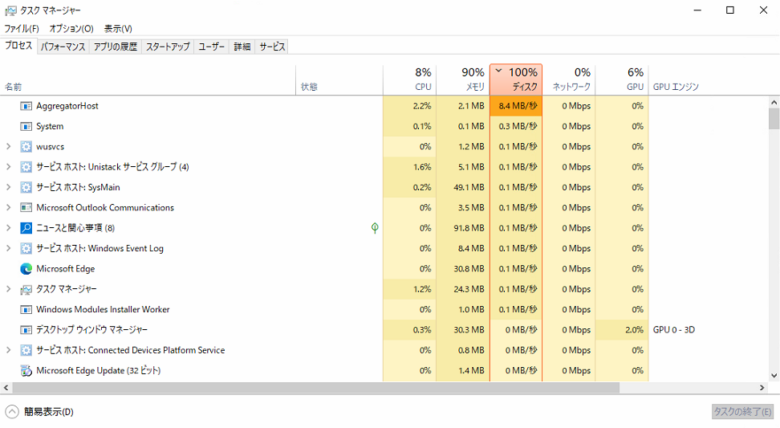This screenshot has width=780, height=428.
Task: Expand the wusvcs process group
Action: 8,147
